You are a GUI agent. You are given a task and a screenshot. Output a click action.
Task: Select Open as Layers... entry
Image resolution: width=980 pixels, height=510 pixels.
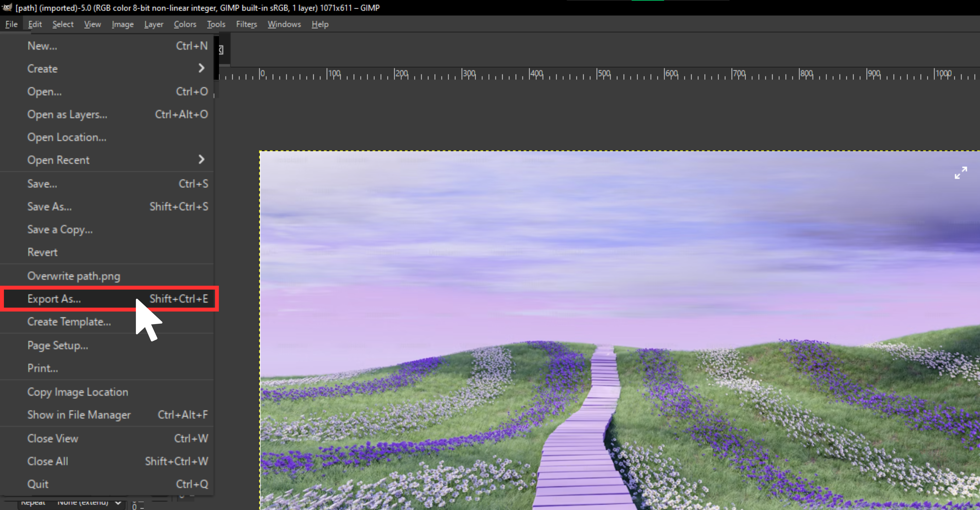click(107, 114)
